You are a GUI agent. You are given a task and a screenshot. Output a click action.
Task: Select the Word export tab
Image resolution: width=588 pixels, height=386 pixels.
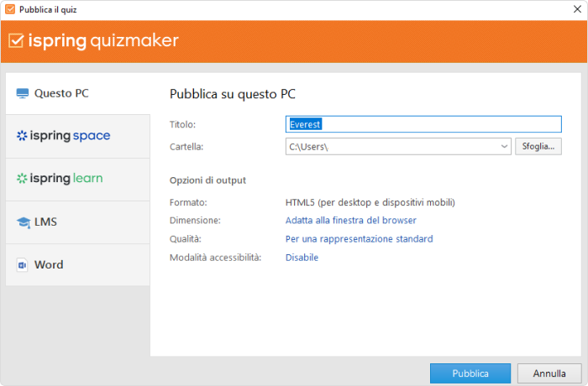coord(77,265)
